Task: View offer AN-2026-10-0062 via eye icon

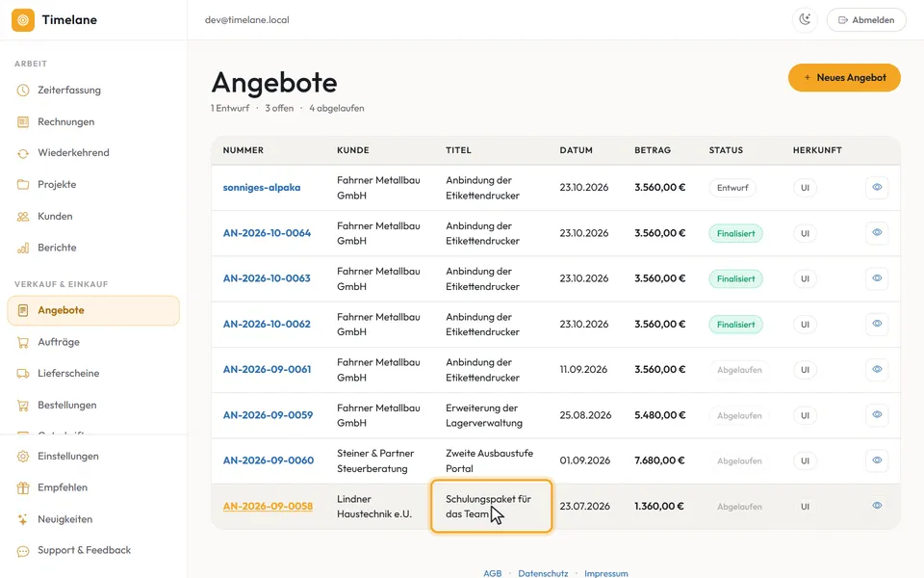Action: [x=877, y=324]
